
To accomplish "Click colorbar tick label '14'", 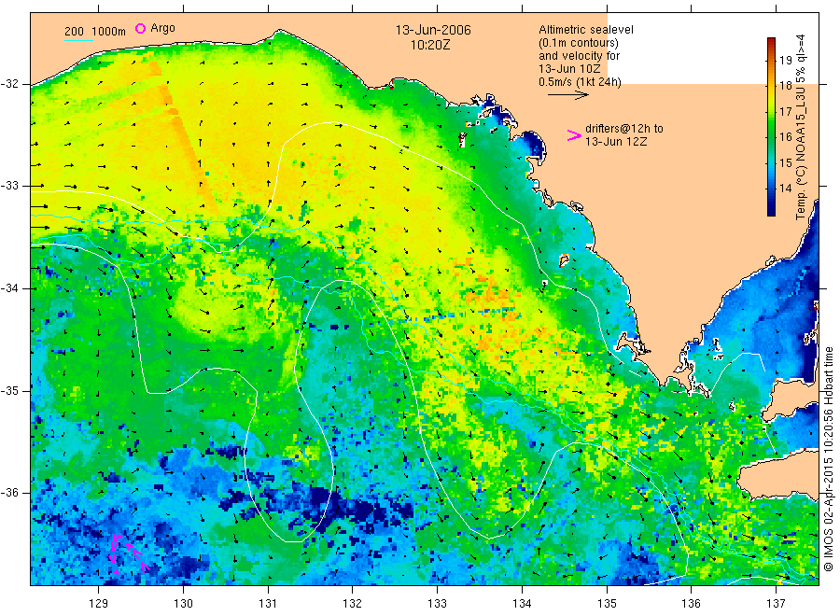I will click(785, 188).
